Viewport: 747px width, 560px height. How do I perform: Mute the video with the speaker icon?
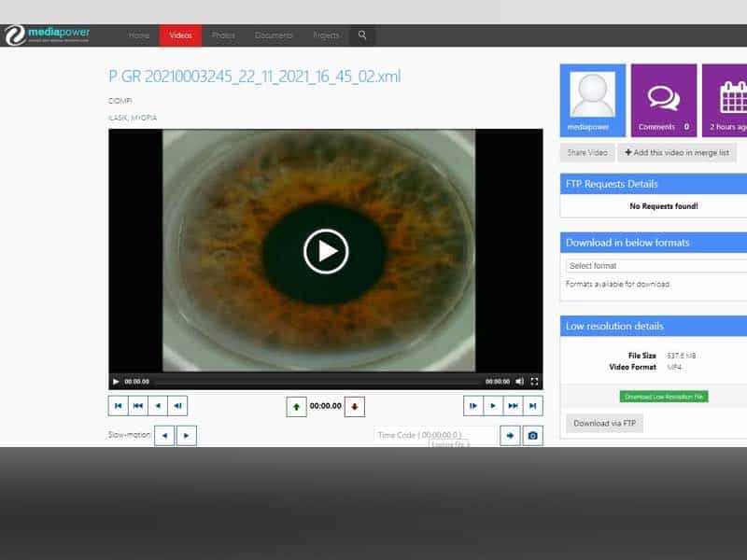520,381
